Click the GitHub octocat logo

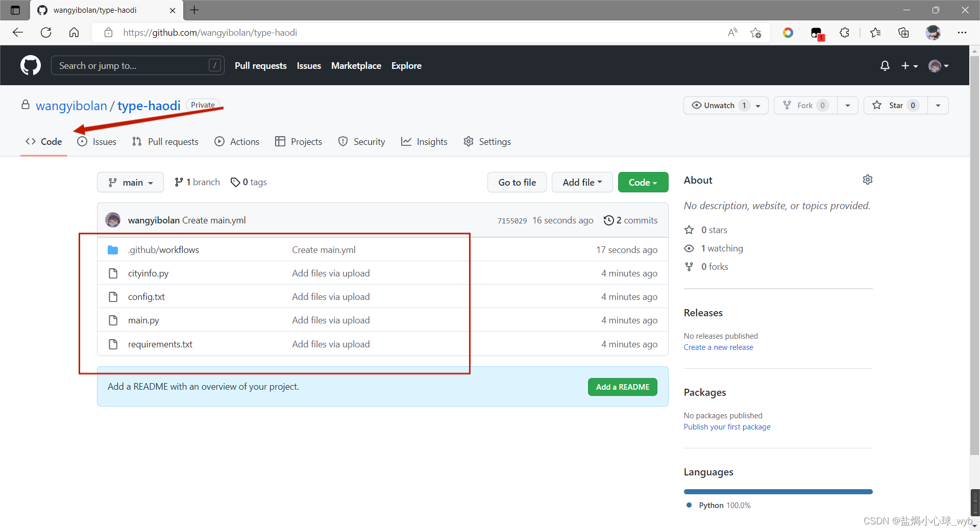[31, 65]
